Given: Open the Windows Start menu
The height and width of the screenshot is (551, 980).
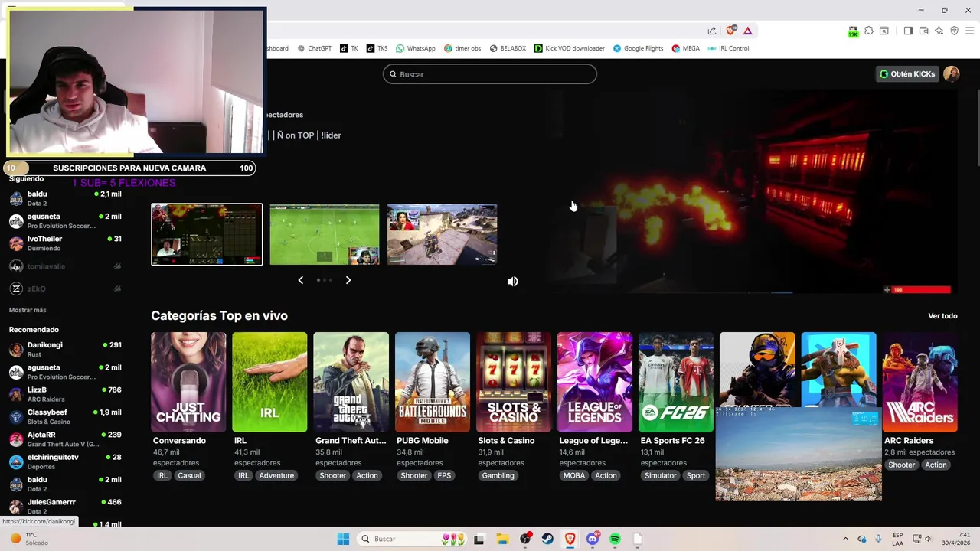Looking at the screenshot, I should coord(343,539).
